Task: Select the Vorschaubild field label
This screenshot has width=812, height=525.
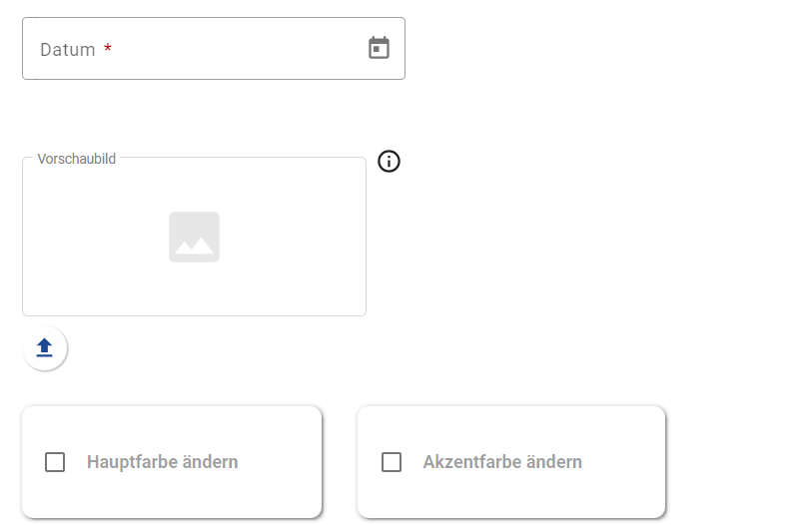Action: (77, 159)
